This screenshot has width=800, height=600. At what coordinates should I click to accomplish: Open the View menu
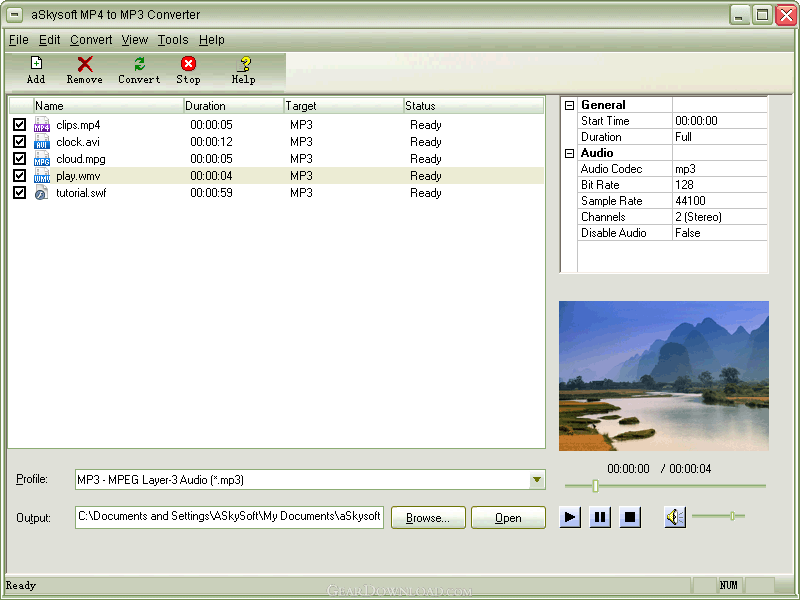click(x=135, y=40)
